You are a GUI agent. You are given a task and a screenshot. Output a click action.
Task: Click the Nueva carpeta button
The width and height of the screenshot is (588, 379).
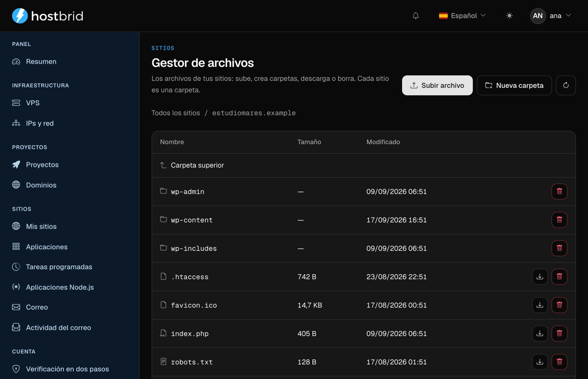(x=514, y=85)
